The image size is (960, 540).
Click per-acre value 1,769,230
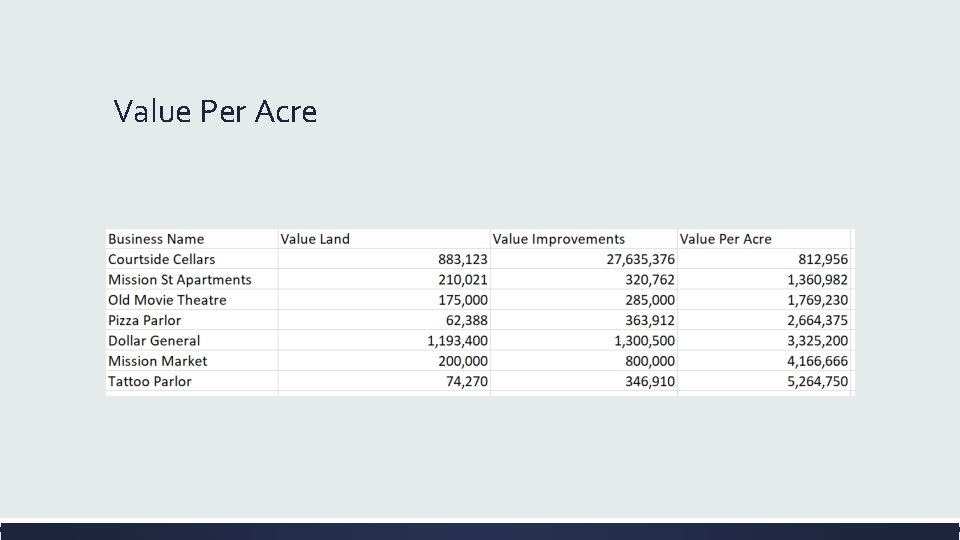(817, 300)
